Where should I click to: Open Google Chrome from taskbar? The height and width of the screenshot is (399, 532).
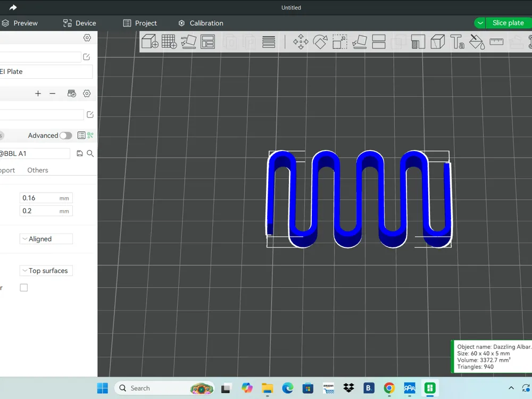(389, 388)
